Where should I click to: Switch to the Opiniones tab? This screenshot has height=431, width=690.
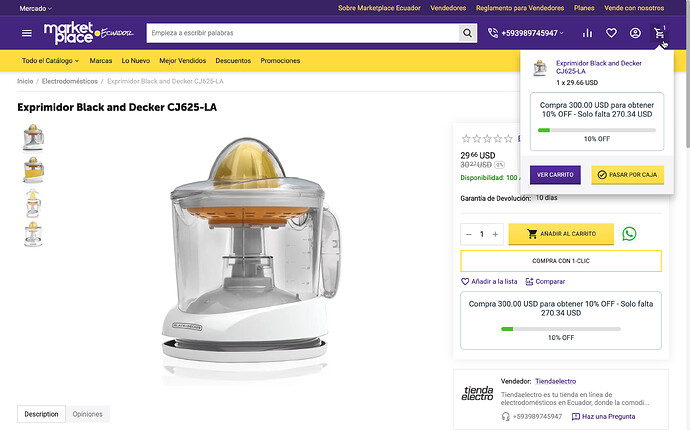tap(87, 414)
